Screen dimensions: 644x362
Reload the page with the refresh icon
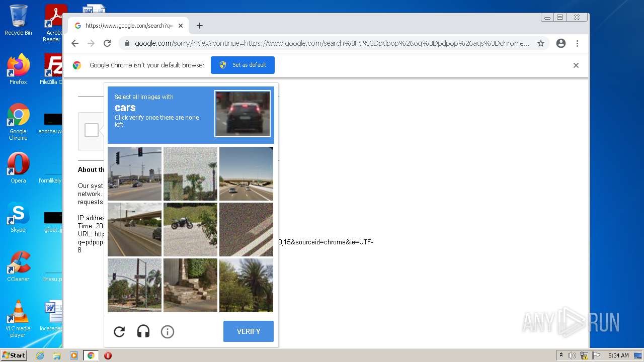[107, 43]
